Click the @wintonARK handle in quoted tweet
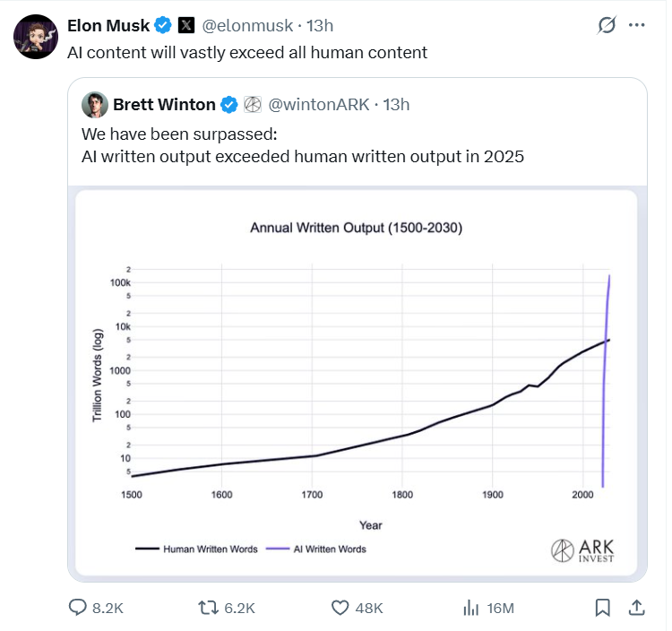The image size is (672, 631). click(x=321, y=105)
